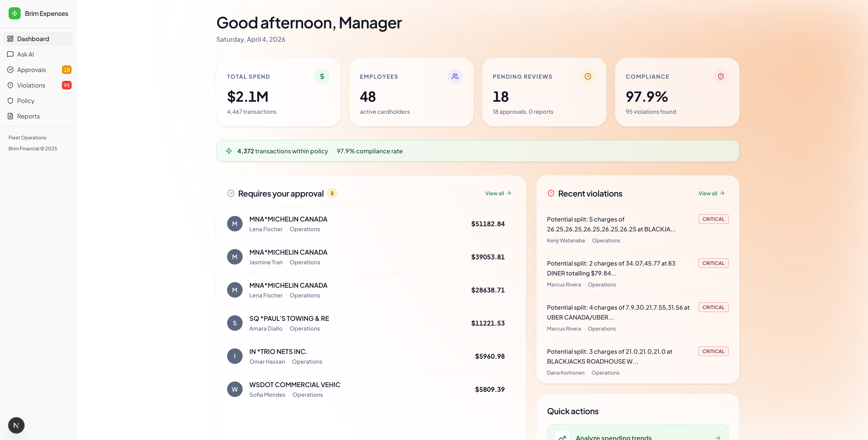
Task: Open Ask AI from sidebar
Action: tap(25, 54)
